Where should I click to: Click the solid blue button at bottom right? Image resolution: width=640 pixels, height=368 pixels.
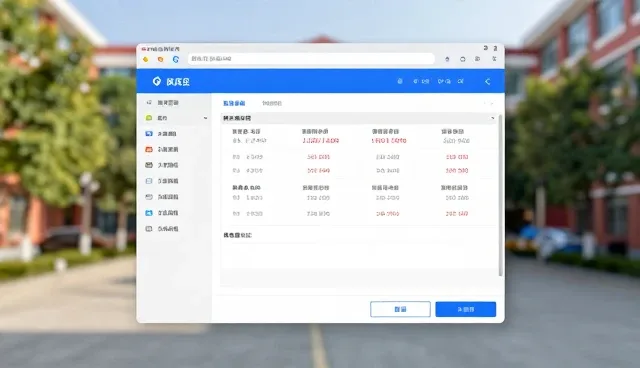click(466, 309)
